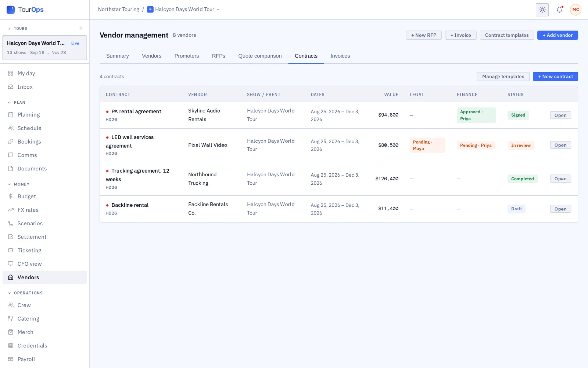Screen dimensions: 588x368
Task: Select the Halcyon Days World Tour card
Action: pos(45,47)
